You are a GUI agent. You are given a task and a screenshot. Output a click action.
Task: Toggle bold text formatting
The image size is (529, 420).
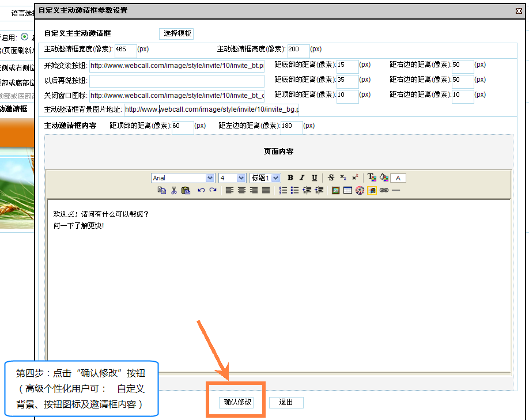tap(290, 177)
